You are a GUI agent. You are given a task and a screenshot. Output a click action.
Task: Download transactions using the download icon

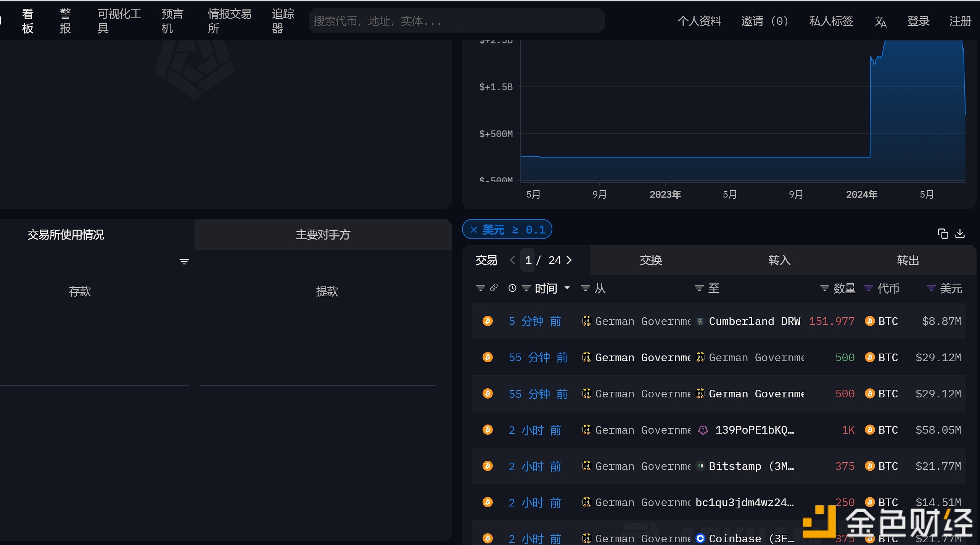pos(960,233)
